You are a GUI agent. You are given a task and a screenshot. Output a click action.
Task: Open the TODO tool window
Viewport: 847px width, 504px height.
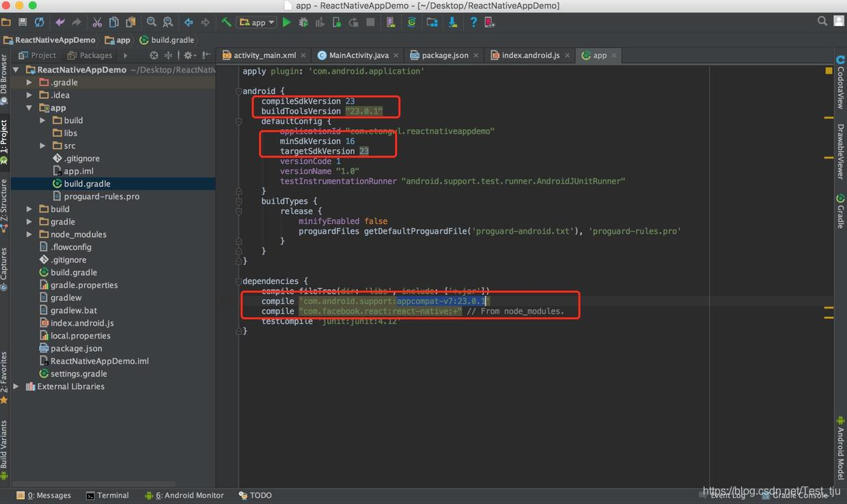click(255, 495)
